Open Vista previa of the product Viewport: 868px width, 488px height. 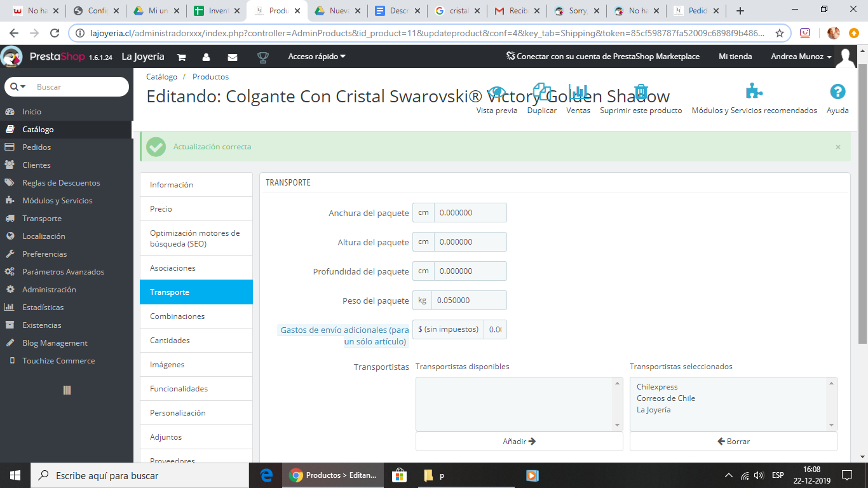click(x=497, y=99)
